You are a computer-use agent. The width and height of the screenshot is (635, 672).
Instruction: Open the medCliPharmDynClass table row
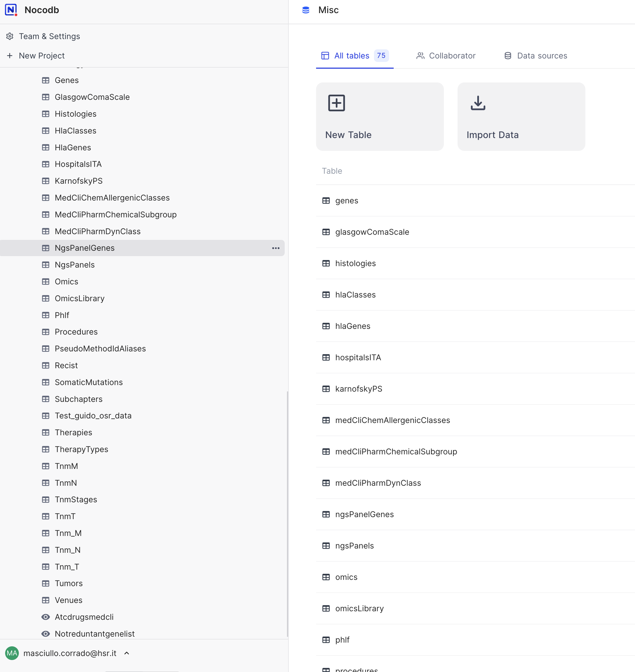tap(378, 483)
